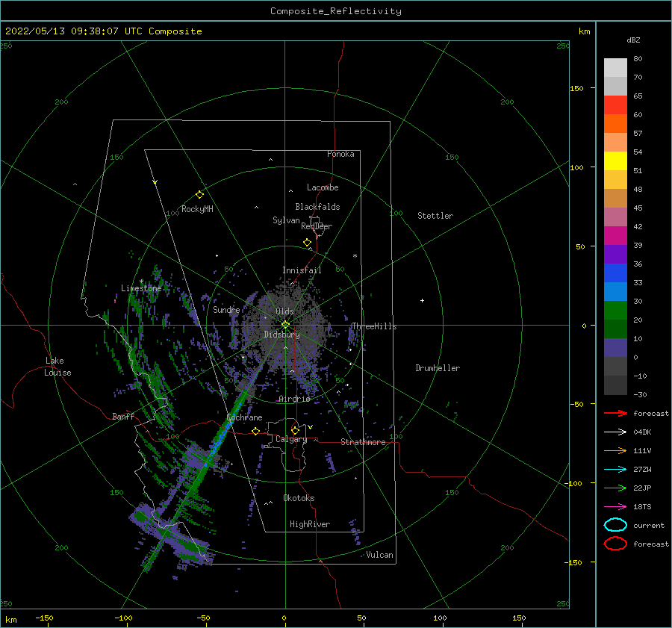Click the cyan 27ZW arrow icon

click(x=615, y=470)
